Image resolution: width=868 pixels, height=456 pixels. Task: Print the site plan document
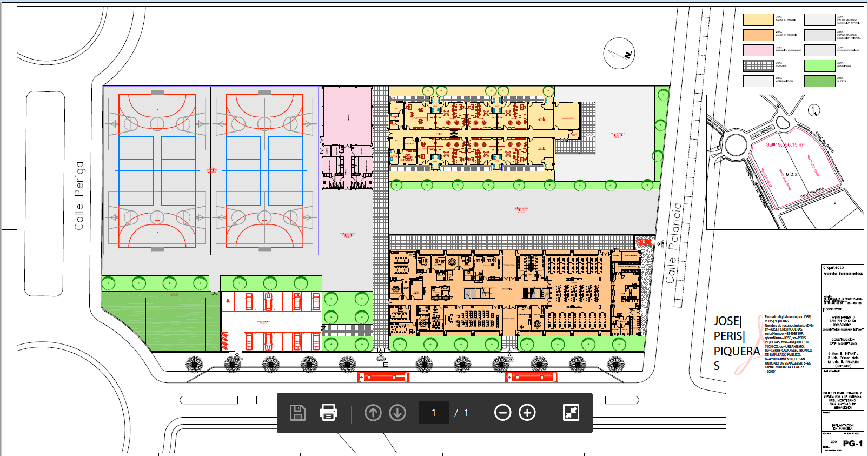coord(328,413)
